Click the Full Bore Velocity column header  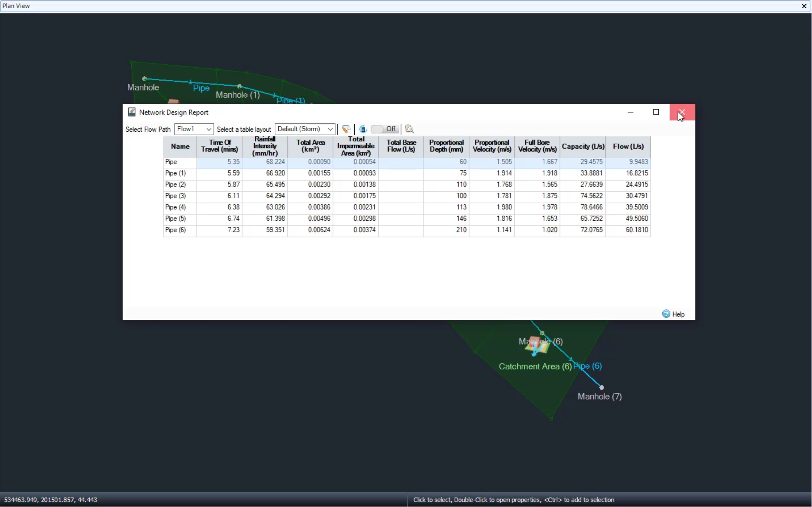(x=537, y=147)
